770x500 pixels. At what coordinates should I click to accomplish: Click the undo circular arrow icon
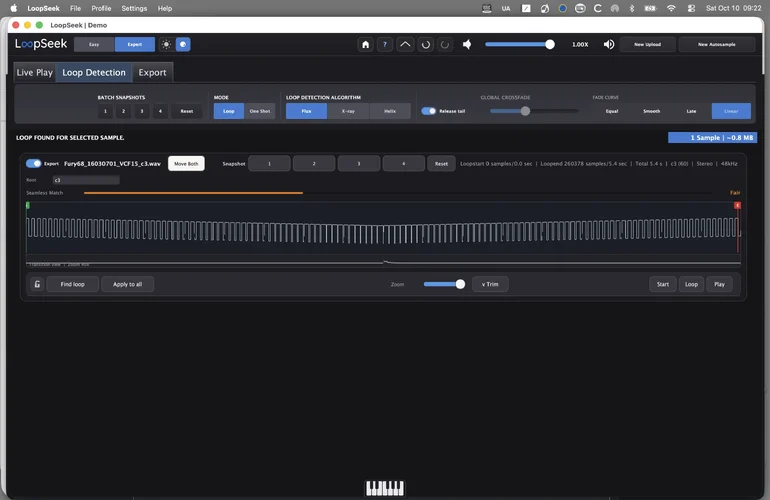(x=426, y=44)
